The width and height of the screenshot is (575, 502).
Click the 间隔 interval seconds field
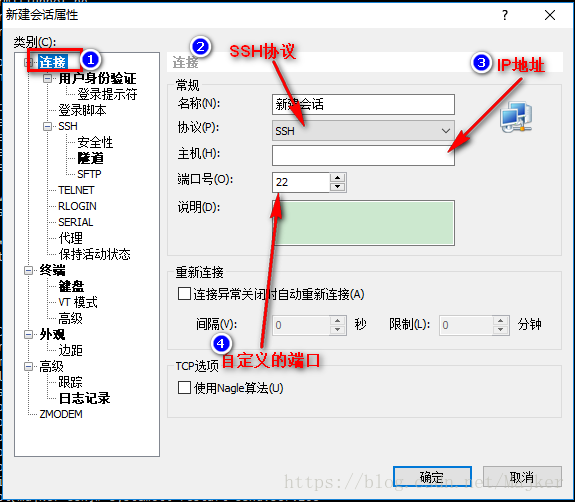point(301,325)
